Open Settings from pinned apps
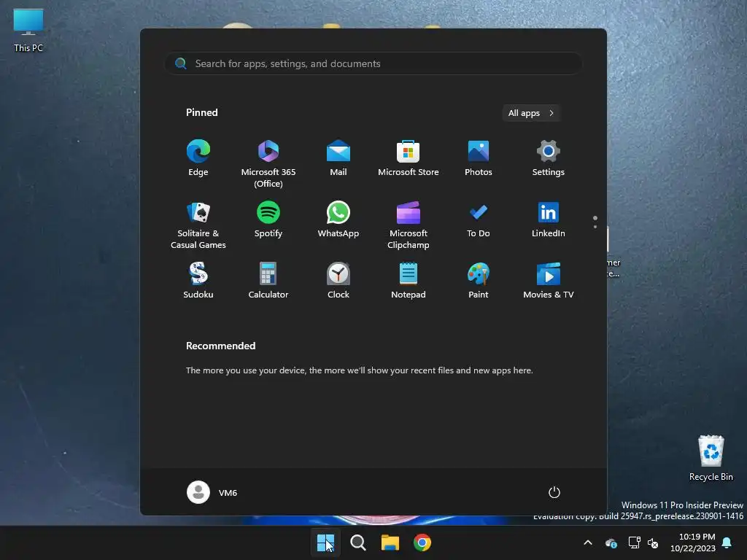The height and width of the screenshot is (560, 747). tap(549, 158)
